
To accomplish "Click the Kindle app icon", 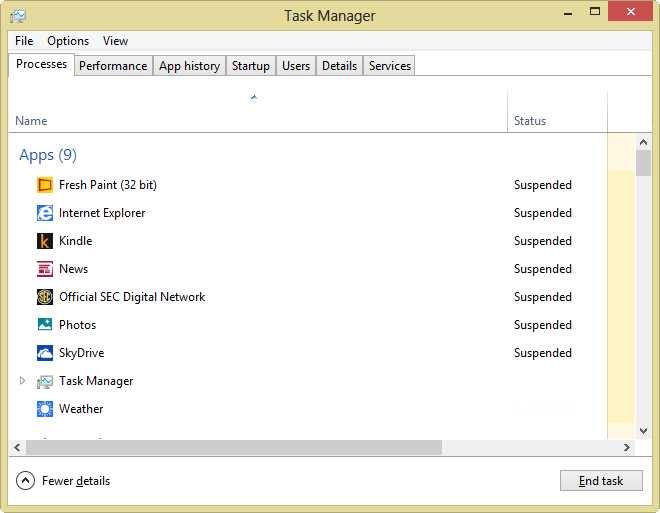I will (45, 241).
